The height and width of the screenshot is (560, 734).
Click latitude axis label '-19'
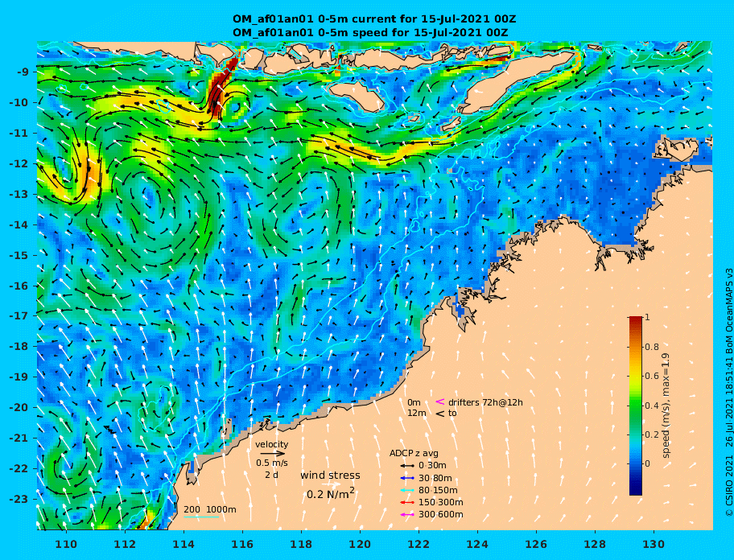(x=21, y=377)
